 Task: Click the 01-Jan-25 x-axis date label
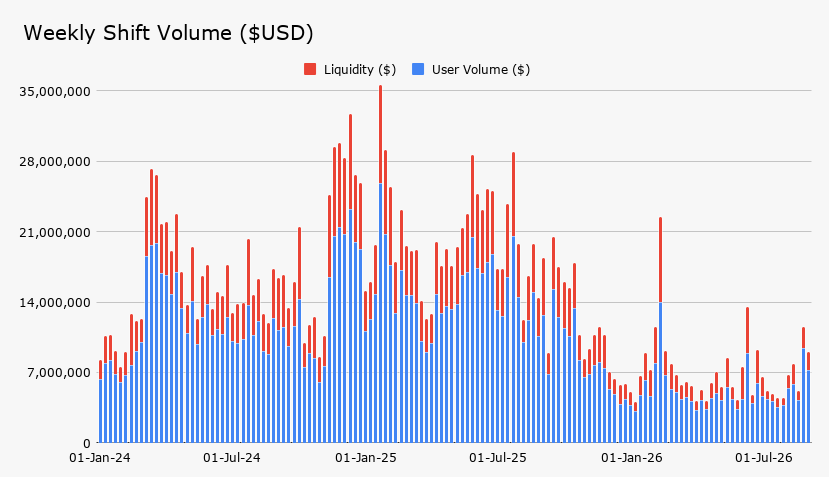(366, 457)
